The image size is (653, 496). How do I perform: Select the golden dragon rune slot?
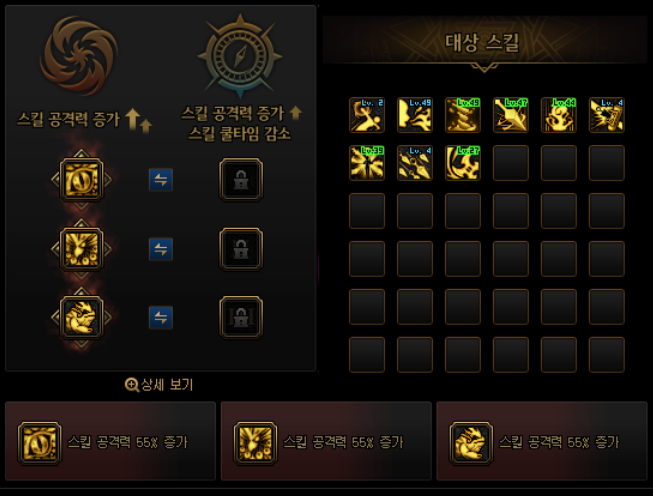click(82, 317)
